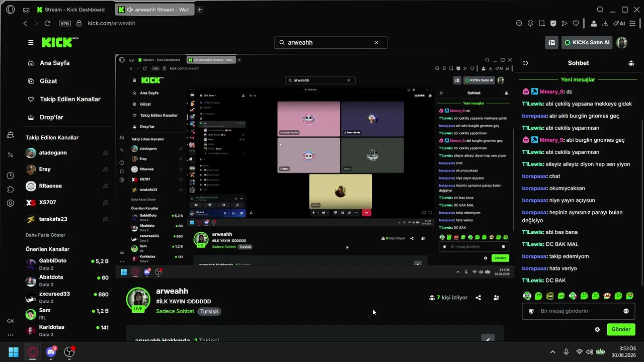Show hidden system tray icons
Viewport: 644px width, 362px height.
[x=552, y=352]
